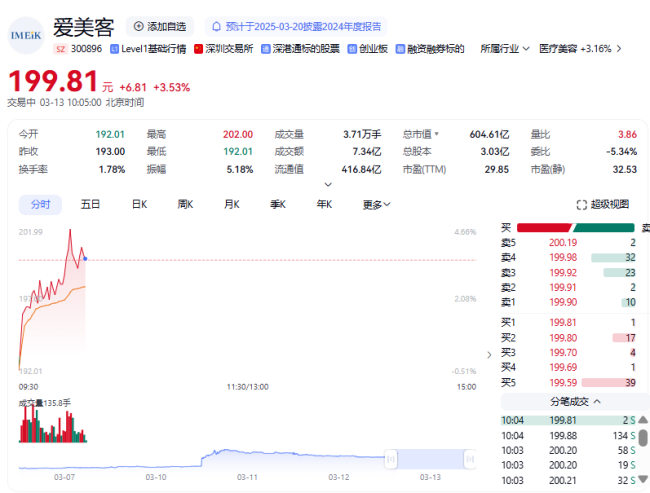
Task: Add the stock via 添加自选 button
Action: click(160, 27)
